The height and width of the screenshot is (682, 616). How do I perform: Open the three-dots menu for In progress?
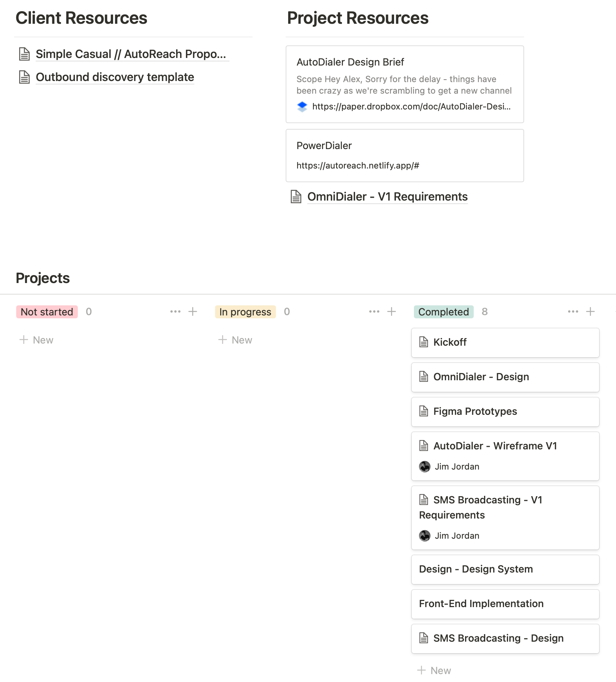tap(374, 311)
